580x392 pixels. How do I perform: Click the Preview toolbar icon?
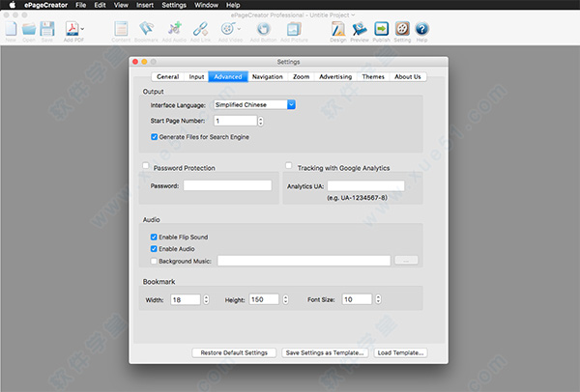(360, 29)
